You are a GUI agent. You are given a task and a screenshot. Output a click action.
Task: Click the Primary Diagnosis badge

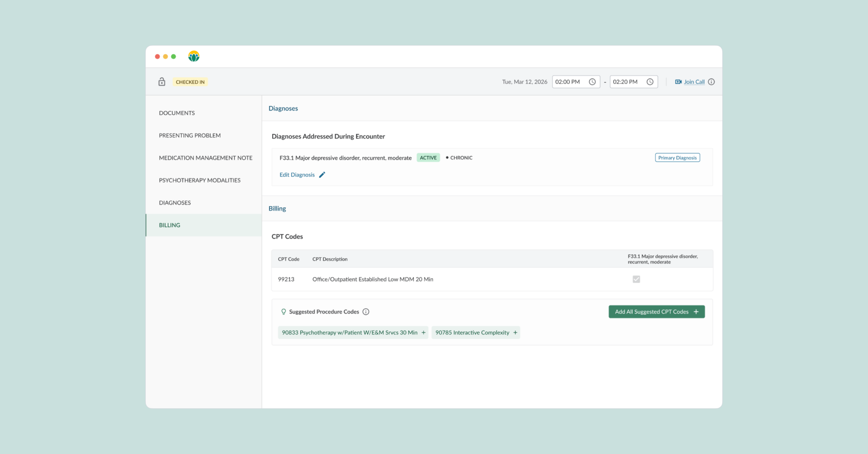pos(677,158)
